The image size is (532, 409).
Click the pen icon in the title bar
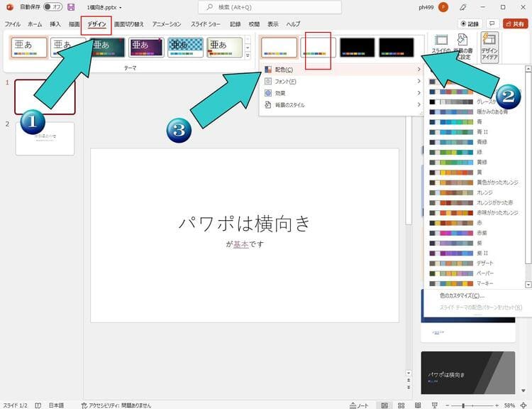pos(463,7)
